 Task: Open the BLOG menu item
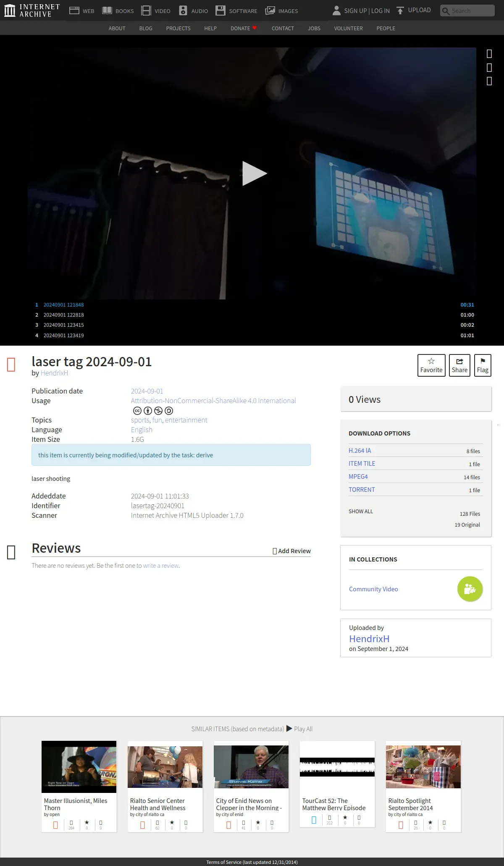click(146, 28)
